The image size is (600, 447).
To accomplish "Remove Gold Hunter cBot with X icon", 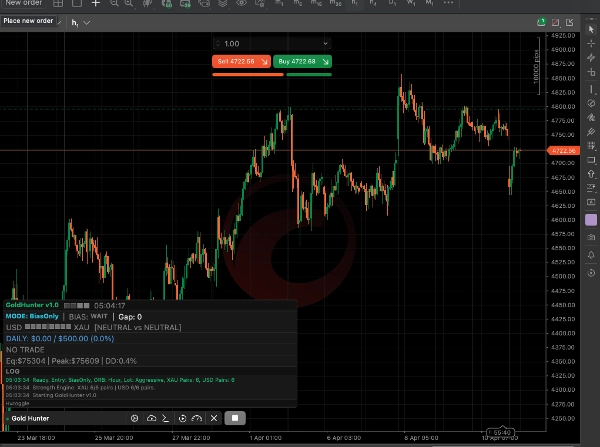I will click(x=214, y=418).
